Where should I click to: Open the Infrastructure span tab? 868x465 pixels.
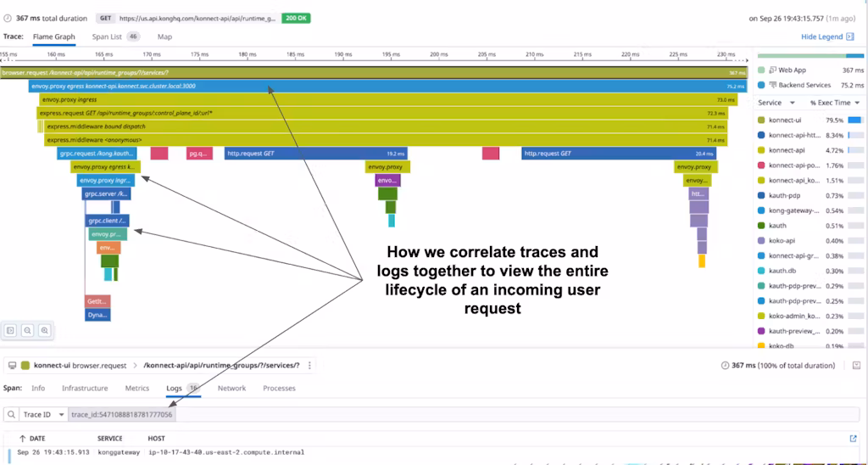tap(85, 388)
